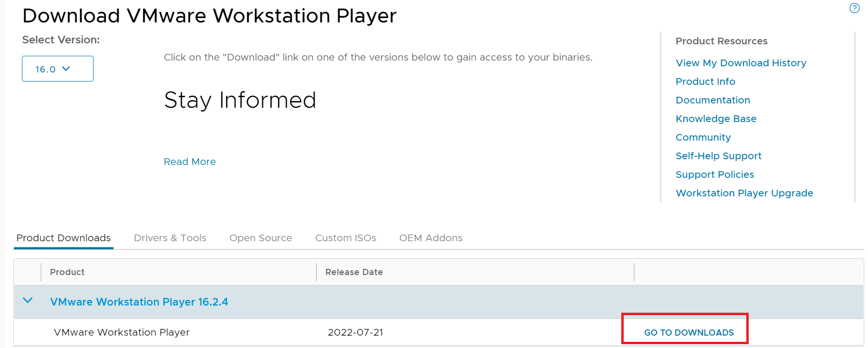This screenshot has height=348, width=868.
Task: View the Support Policies link
Action: [x=715, y=174]
